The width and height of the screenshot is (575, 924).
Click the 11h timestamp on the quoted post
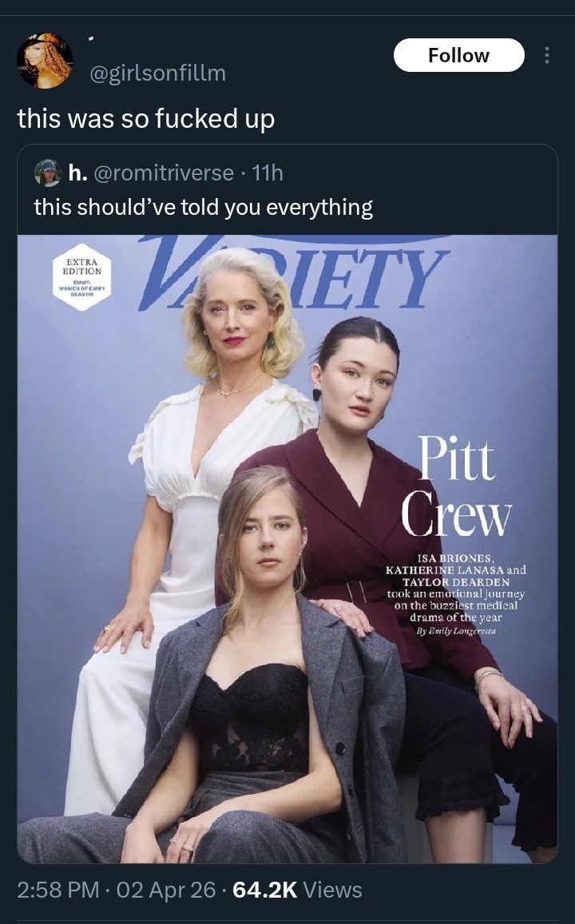coord(268,173)
